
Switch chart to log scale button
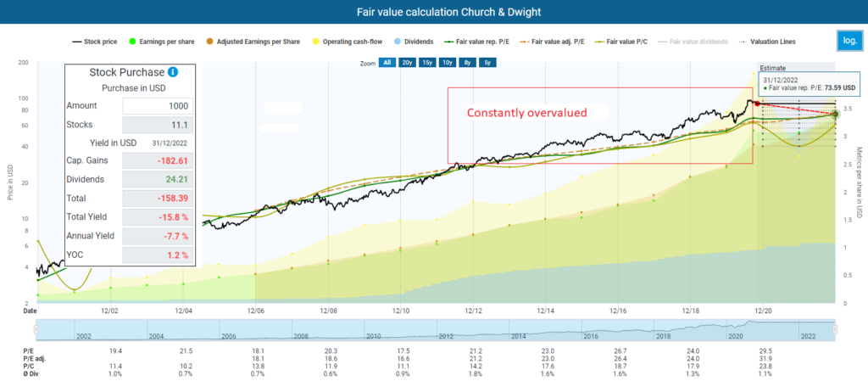coord(849,41)
